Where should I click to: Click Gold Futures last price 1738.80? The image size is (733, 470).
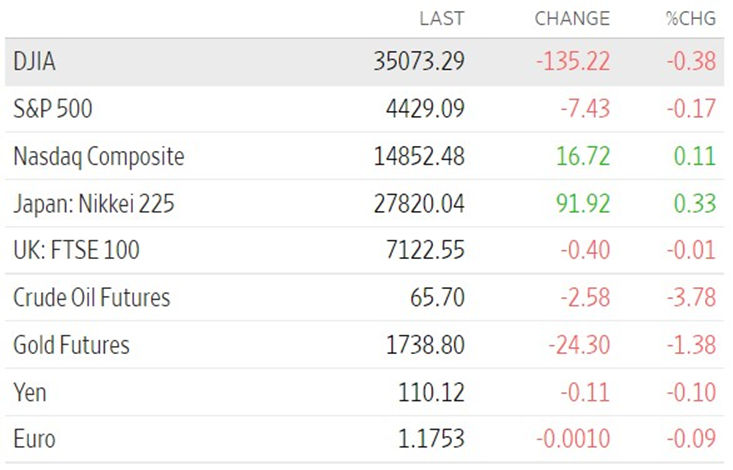tap(425, 345)
